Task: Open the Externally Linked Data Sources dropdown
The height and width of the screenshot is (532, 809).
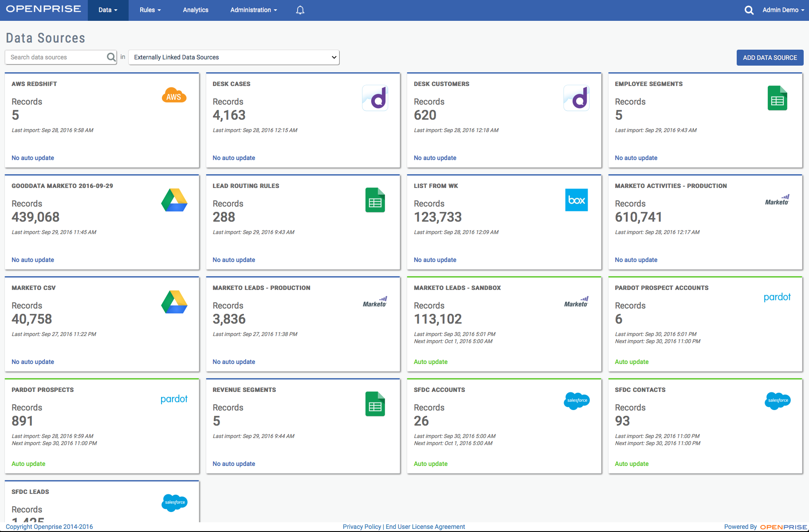Action: (x=234, y=57)
